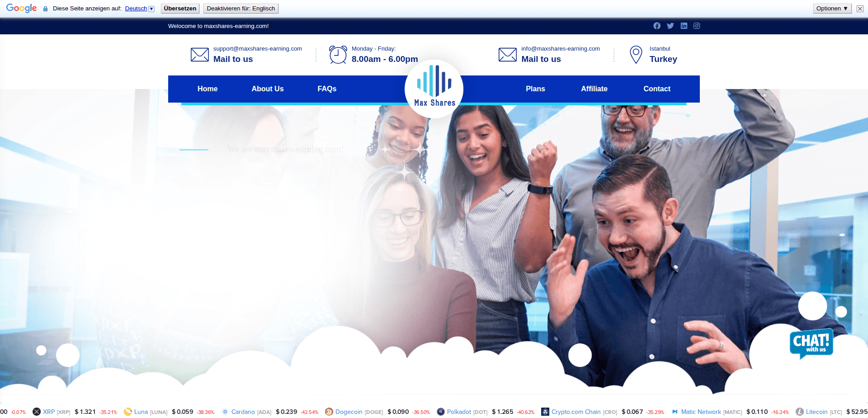Screen dimensions: 868x418
Task: Select the location pin icon for Istanbul
Action: pos(636,54)
